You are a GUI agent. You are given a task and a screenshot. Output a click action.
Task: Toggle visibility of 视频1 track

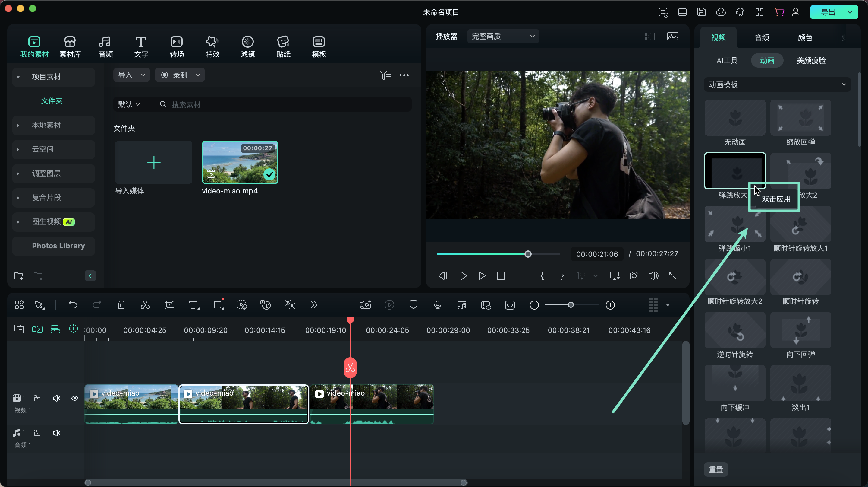pos(74,398)
